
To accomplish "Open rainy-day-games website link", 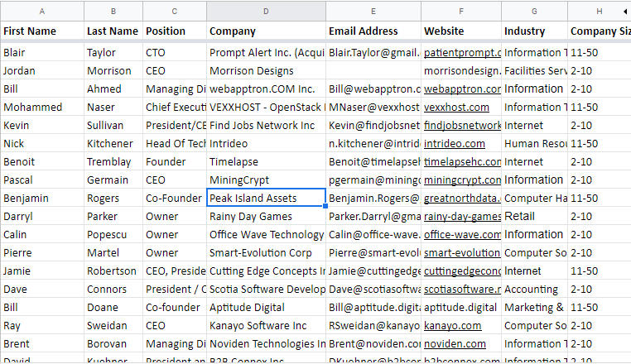I will tap(462, 217).
